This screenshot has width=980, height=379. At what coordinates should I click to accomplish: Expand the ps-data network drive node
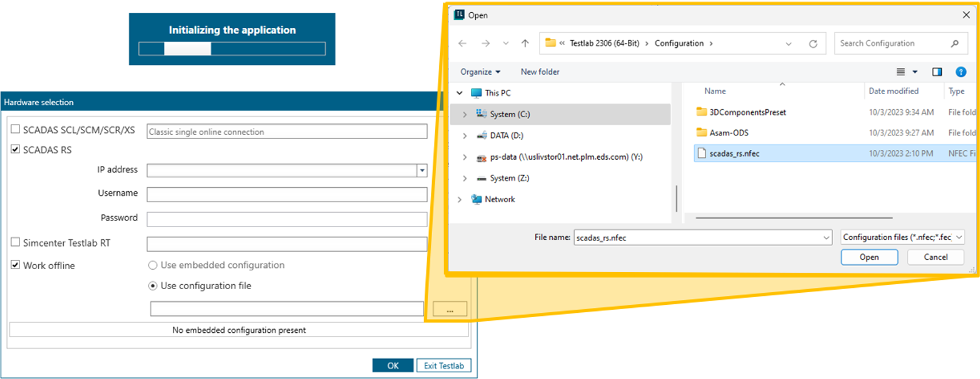click(465, 157)
